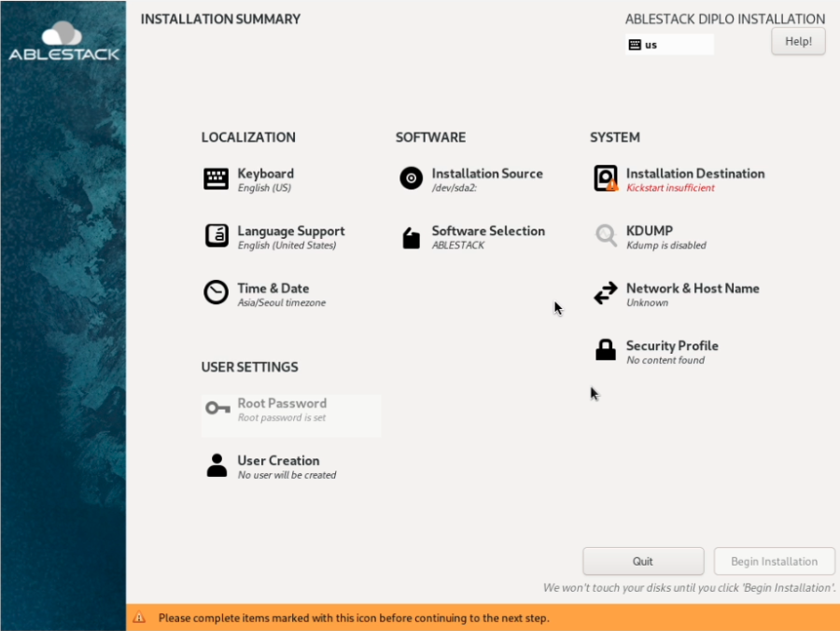
Task: Click the Installation Destination disk icon
Action: coord(606,178)
